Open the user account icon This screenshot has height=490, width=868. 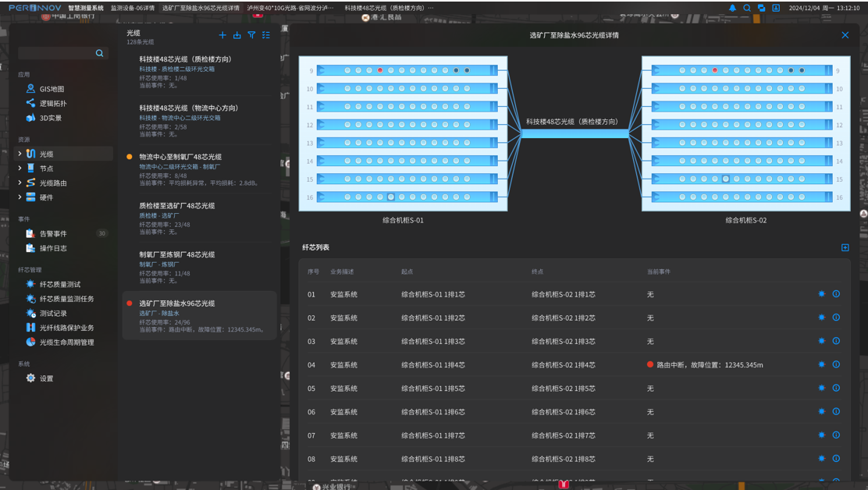coord(776,8)
